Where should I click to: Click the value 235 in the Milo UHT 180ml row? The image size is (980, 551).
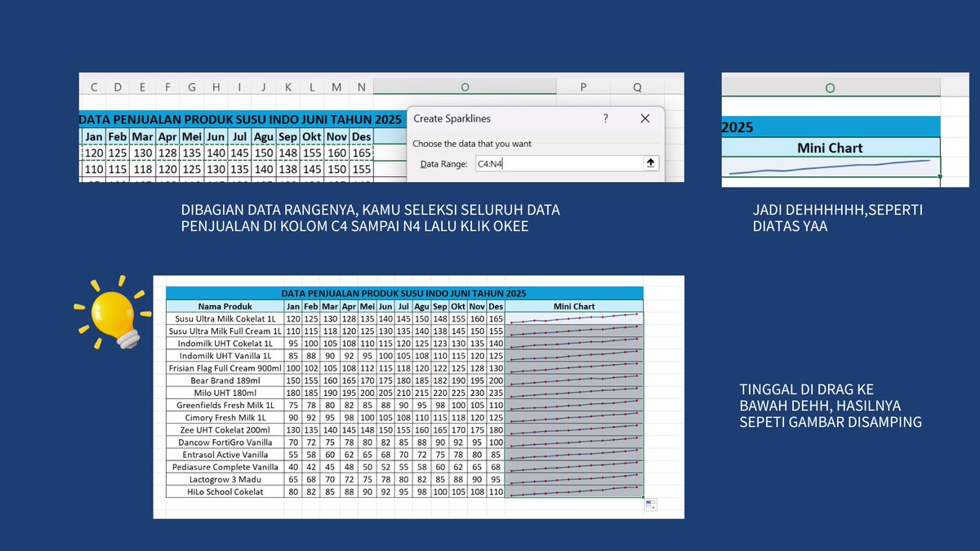pyautogui.click(x=496, y=393)
